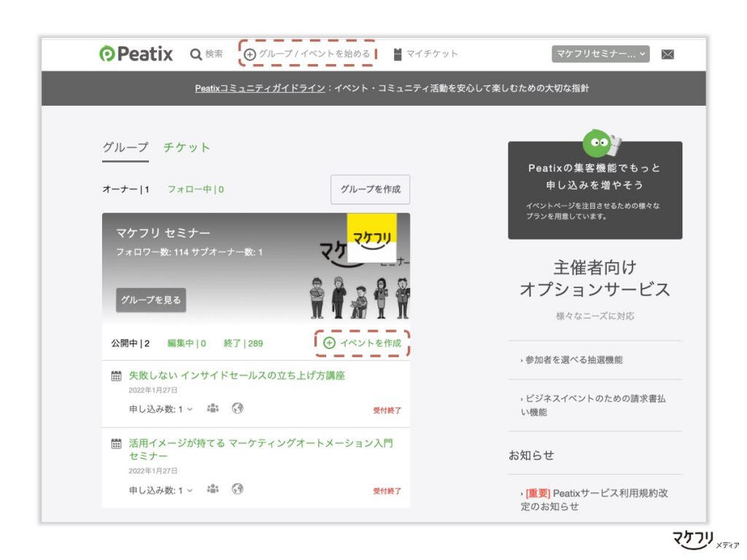747x560 pixels.
Task: Click the Peatix logo icon
Action: pos(108,53)
